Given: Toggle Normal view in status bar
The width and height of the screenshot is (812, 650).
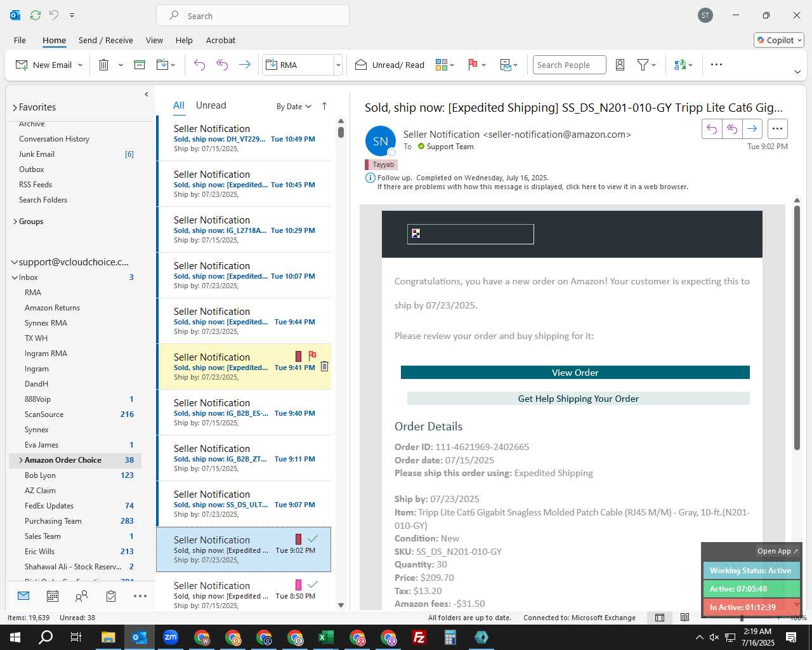Looking at the screenshot, I should click(x=660, y=617).
